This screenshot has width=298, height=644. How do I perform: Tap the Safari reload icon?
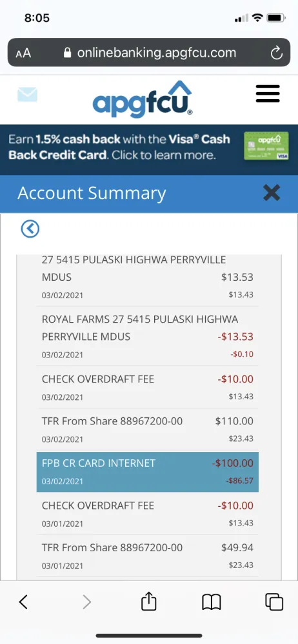(276, 53)
